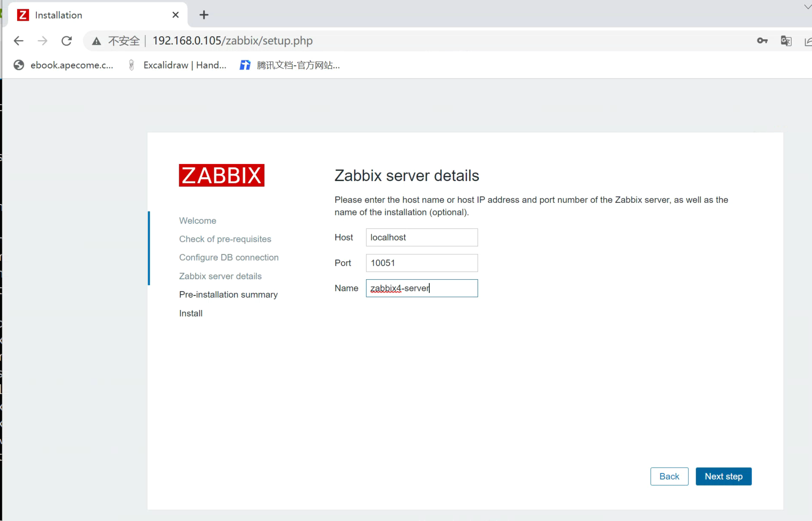The height and width of the screenshot is (521, 812).
Task: Click the address bar URL
Action: point(232,41)
